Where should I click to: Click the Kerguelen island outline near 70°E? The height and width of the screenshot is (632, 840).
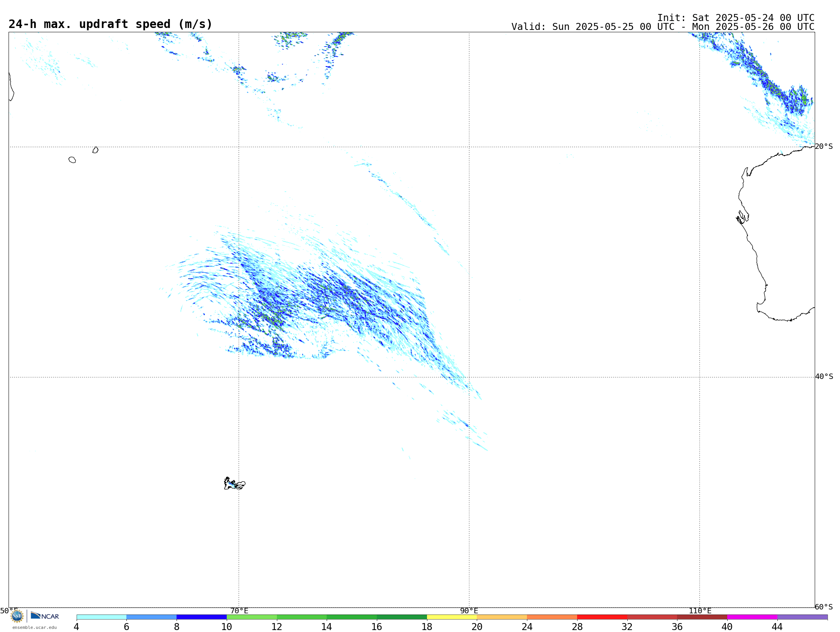pyautogui.click(x=234, y=484)
